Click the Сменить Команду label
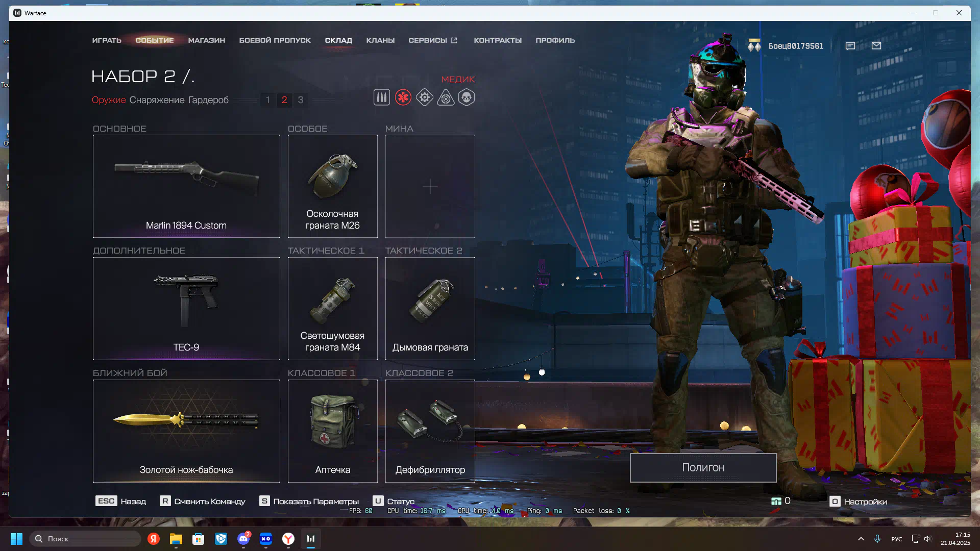Viewport: 980px width, 551px height. tap(210, 502)
